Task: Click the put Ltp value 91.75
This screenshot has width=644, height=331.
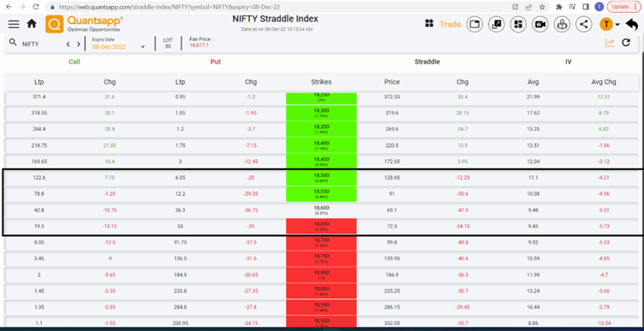Action: 181,243
